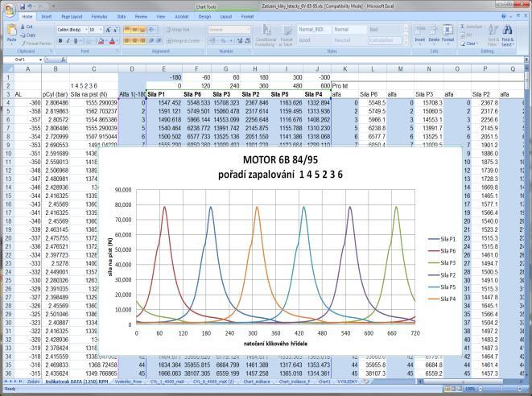This screenshot has width=532, height=396.
Task: Activate the Format Painter brush
Action: (36, 43)
